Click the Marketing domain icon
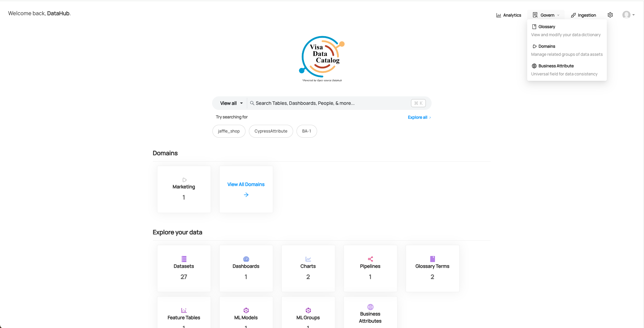This screenshot has height=328, width=644. click(184, 180)
